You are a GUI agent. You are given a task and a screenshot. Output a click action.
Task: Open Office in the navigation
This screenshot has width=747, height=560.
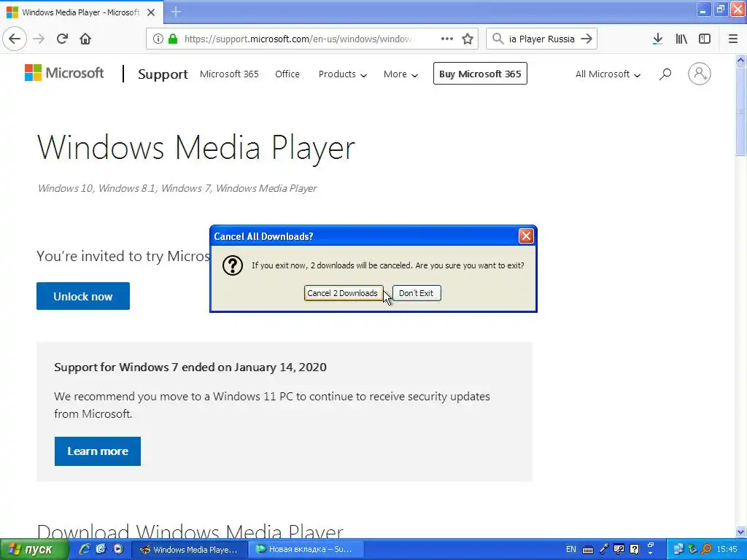[x=287, y=74]
